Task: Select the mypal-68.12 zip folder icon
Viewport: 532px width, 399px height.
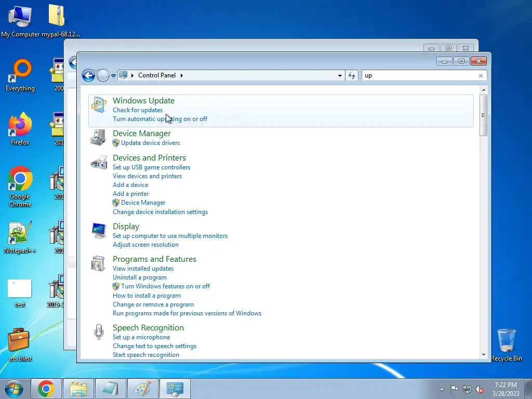Action: point(61,21)
